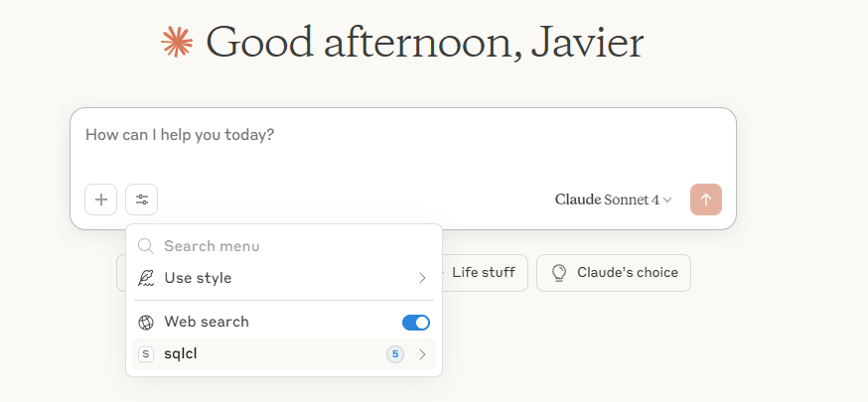Click the Use style feather icon
Viewport: 868px width, 402px height.
click(x=146, y=278)
